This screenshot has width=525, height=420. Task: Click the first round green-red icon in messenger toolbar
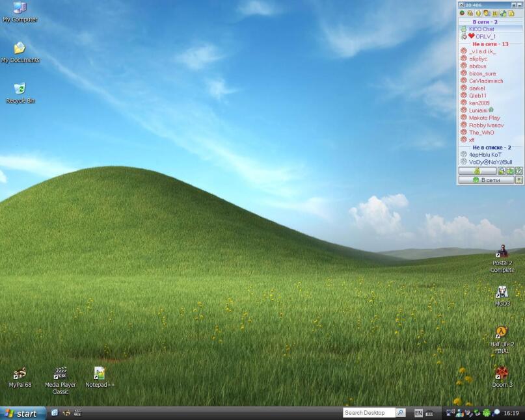point(462,13)
